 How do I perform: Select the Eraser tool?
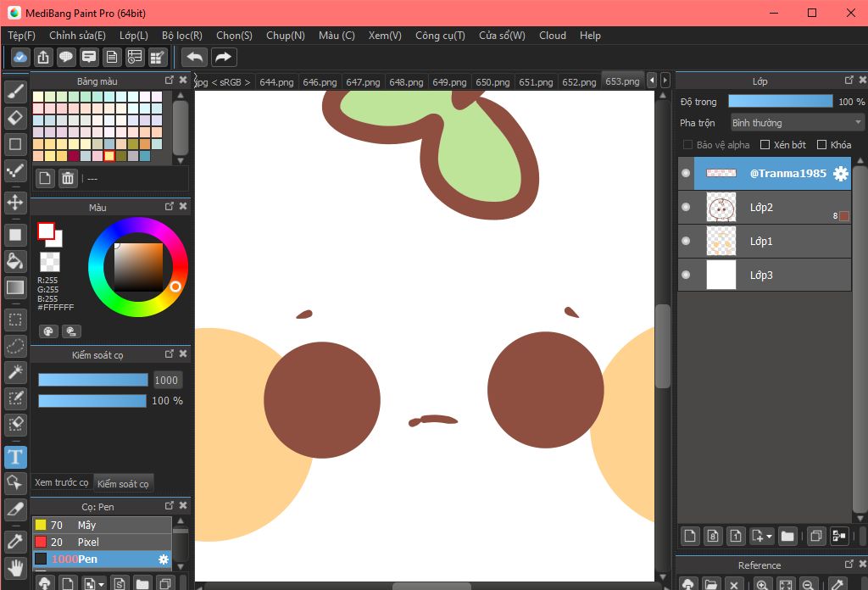click(x=15, y=117)
